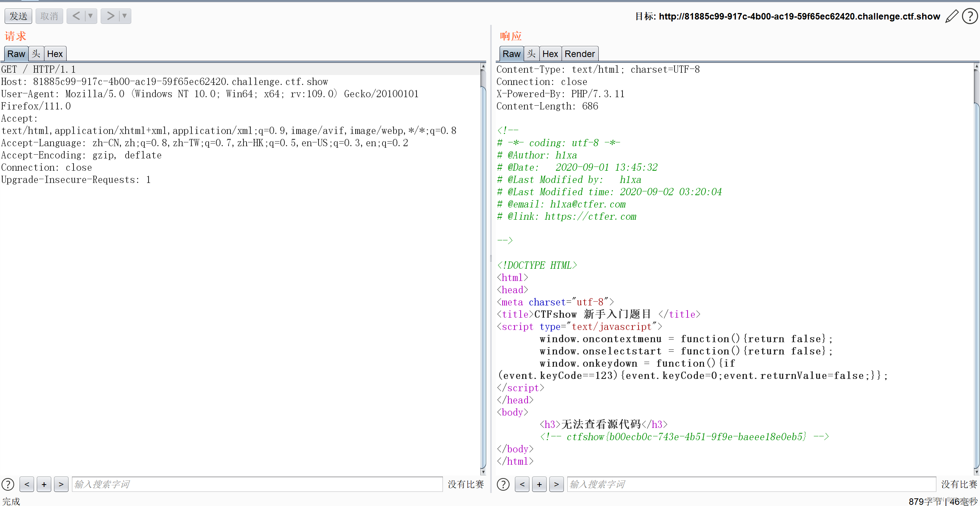Go back to previous request with < arrow
The image size is (980, 506).
76,16
